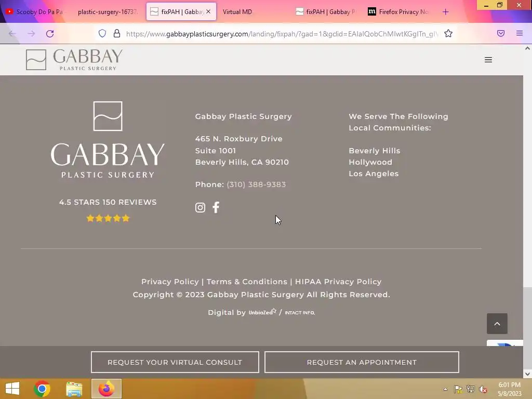Click the five gold stars rating
Screen dimensions: 532x399
108,218
